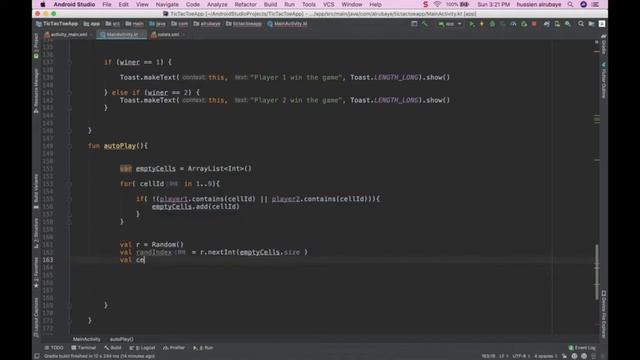
Task: Collapse the autoPlay function fold marker
Action: 69,146
